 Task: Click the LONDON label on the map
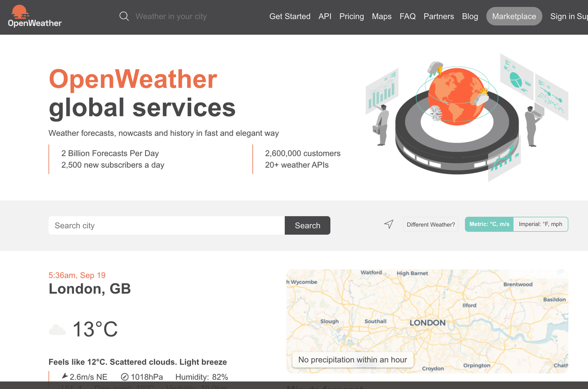click(x=427, y=323)
